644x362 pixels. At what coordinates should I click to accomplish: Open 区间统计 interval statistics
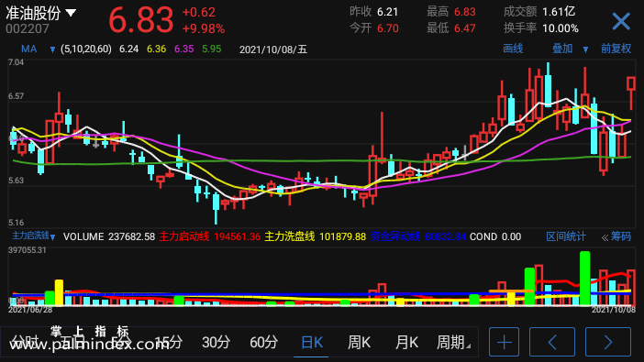[x=566, y=236]
